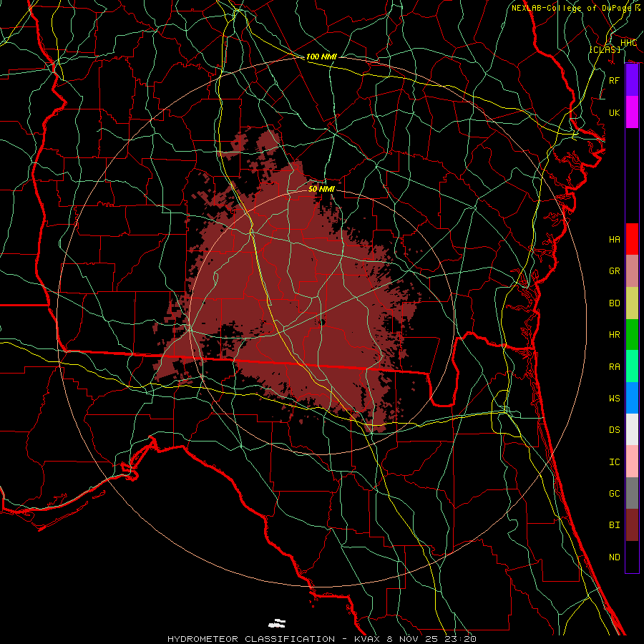Click the RF purple legend swatch
Screen dimensions: 644x644
632,80
